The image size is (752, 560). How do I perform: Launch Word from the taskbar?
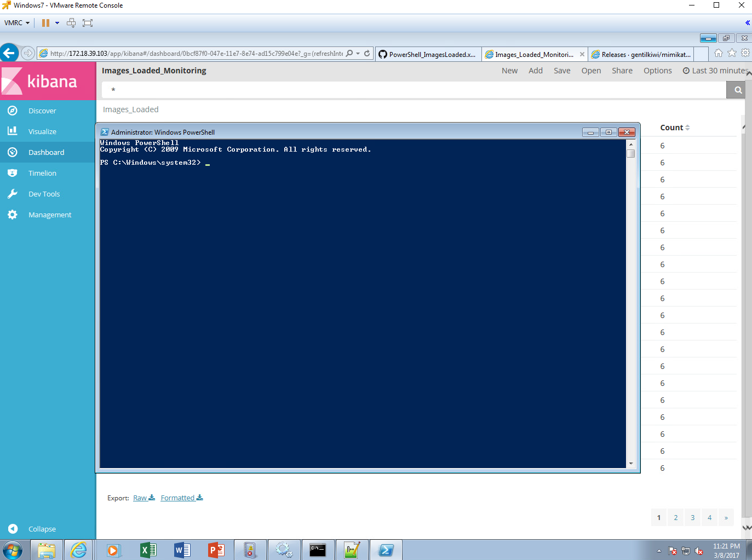[182, 550]
